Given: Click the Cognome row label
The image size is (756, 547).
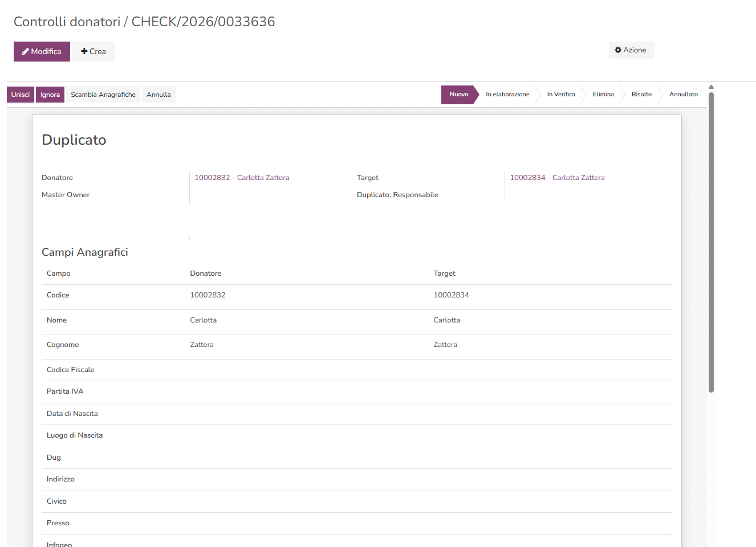Looking at the screenshot, I should coord(63,345).
